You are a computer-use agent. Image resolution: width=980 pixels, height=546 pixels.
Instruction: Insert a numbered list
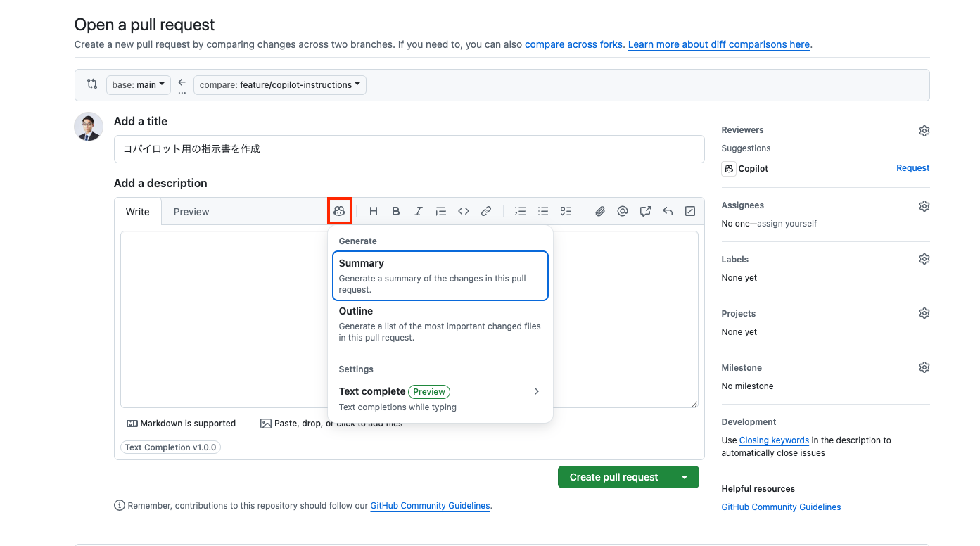click(521, 211)
